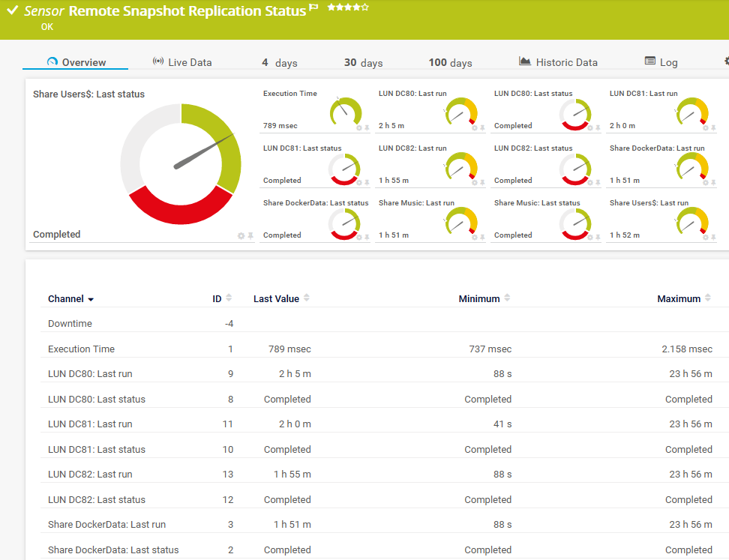The width and height of the screenshot is (729, 560).
Task: Click gear icon on LUN DC81: Last status gauge
Action: [358, 183]
